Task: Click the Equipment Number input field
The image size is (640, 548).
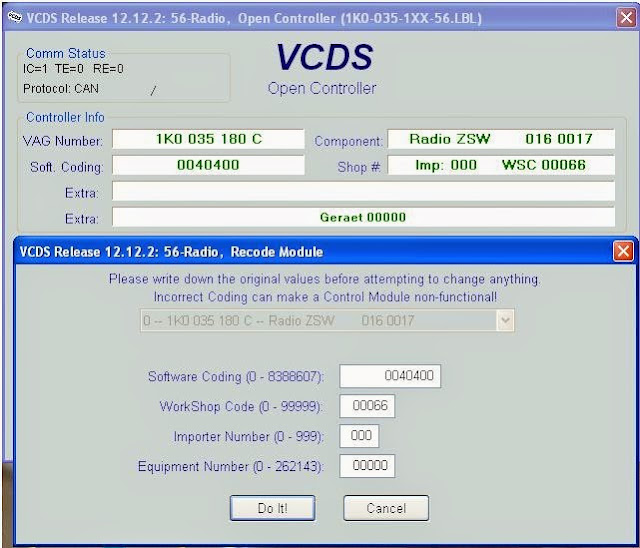Action: click(x=367, y=466)
